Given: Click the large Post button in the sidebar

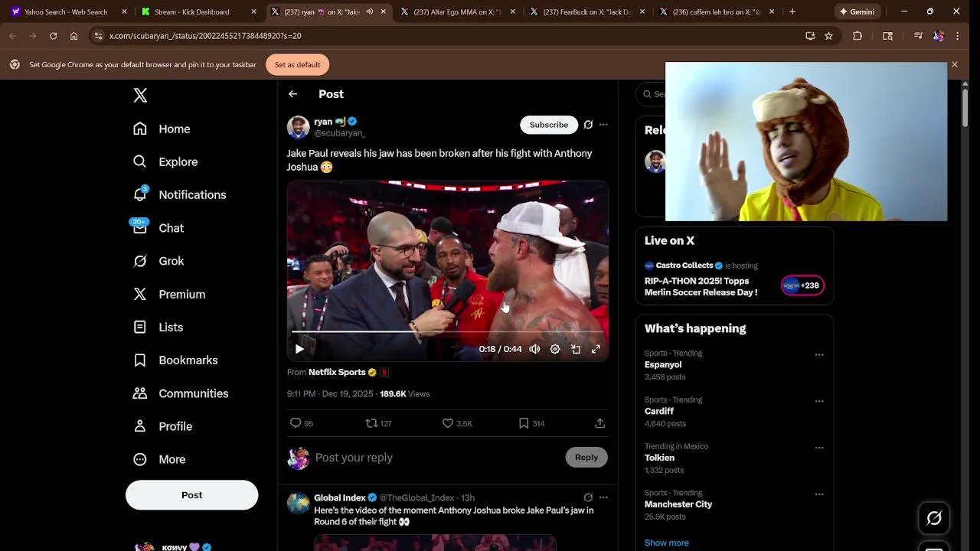Looking at the screenshot, I should 192,495.
